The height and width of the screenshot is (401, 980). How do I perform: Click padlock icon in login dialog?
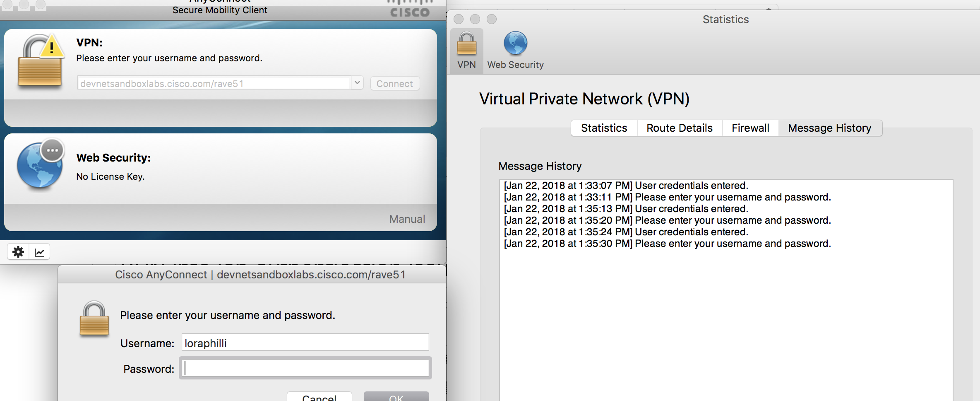pyautogui.click(x=94, y=319)
